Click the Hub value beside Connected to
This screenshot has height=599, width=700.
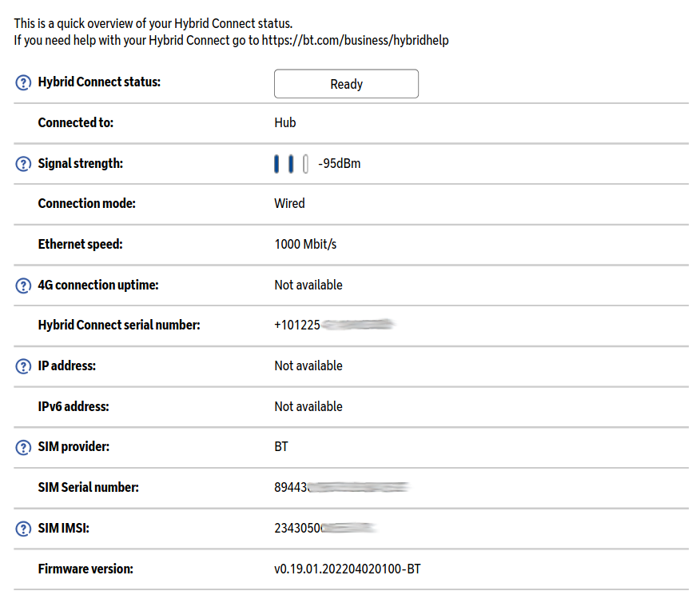[x=284, y=122]
